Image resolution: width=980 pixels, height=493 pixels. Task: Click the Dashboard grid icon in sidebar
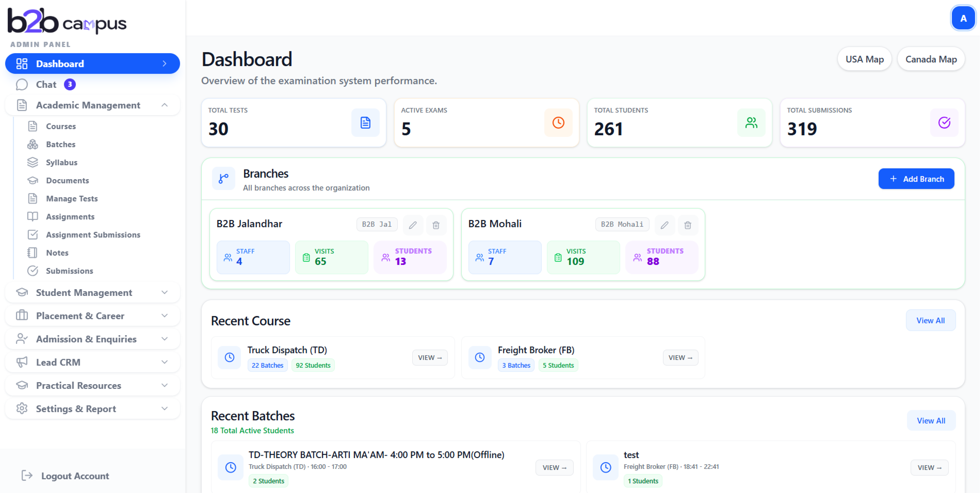22,63
